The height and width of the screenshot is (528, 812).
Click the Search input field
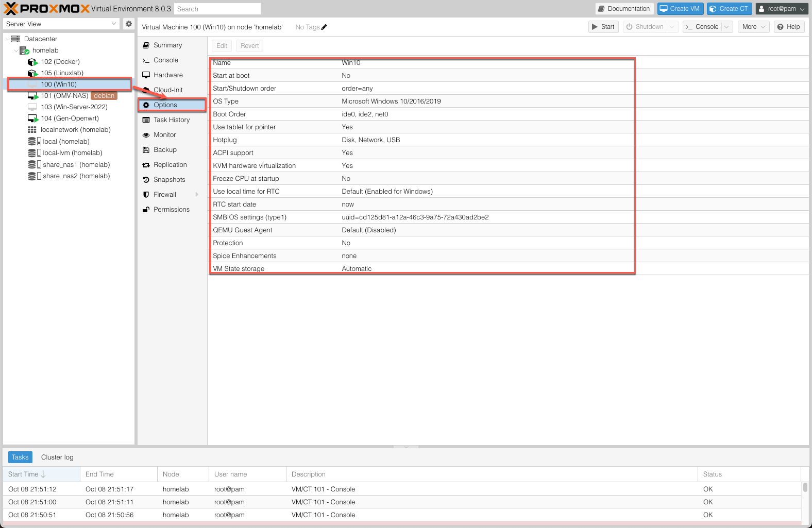pyautogui.click(x=217, y=9)
